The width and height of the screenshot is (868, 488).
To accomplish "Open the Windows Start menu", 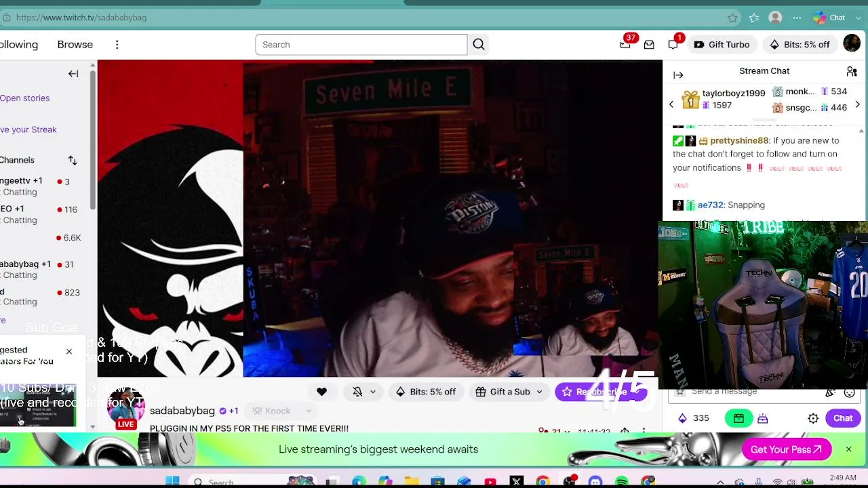I will pos(172,481).
